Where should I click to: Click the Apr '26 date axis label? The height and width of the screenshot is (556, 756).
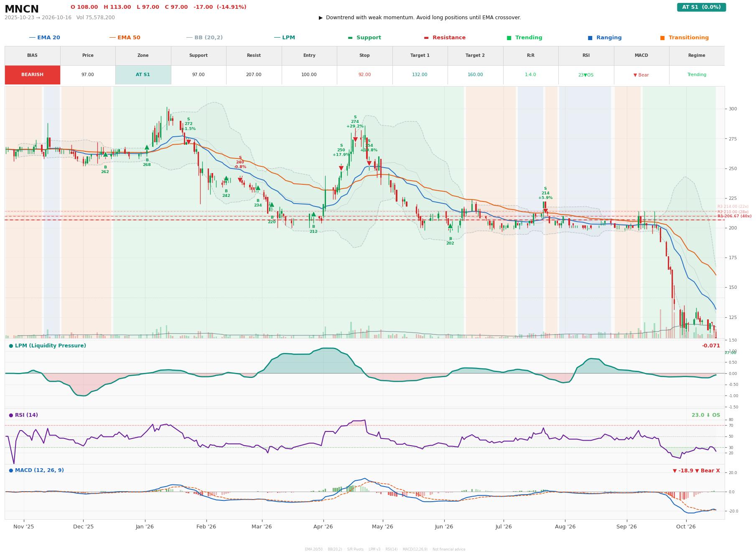[x=323, y=527]
